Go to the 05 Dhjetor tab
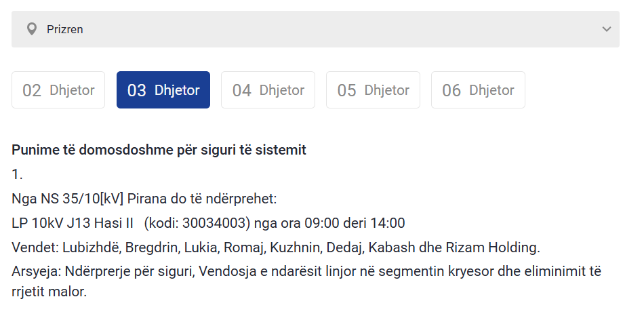 (373, 90)
